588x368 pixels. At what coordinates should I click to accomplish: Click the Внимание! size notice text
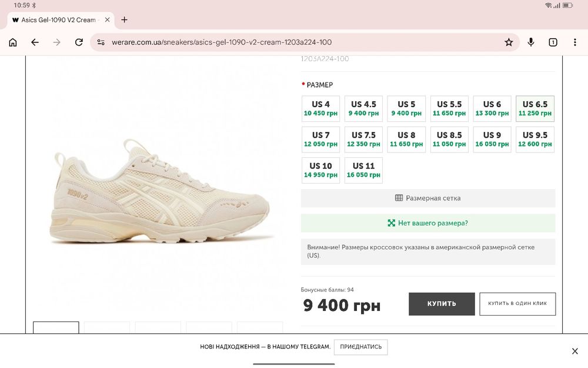[x=421, y=251]
